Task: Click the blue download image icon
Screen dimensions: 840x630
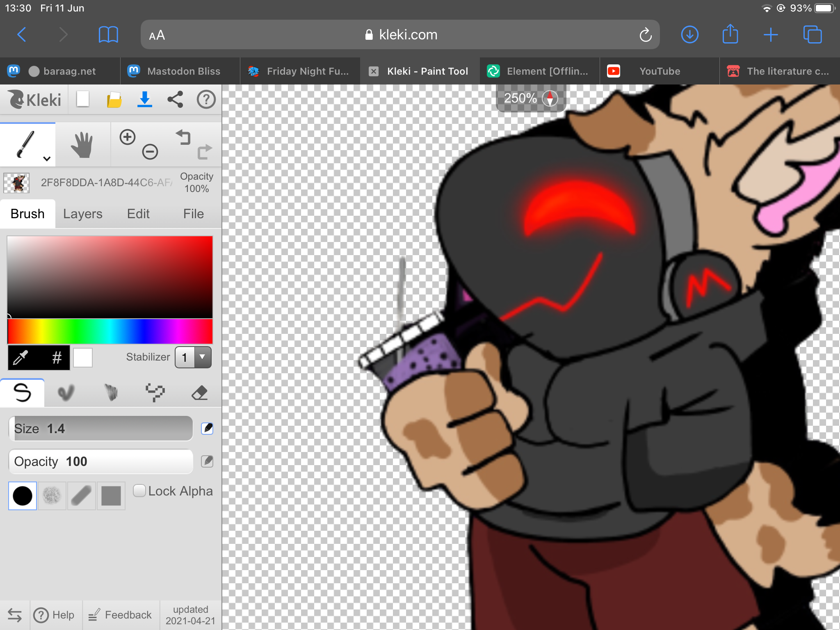Action: click(x=144, y=100)
